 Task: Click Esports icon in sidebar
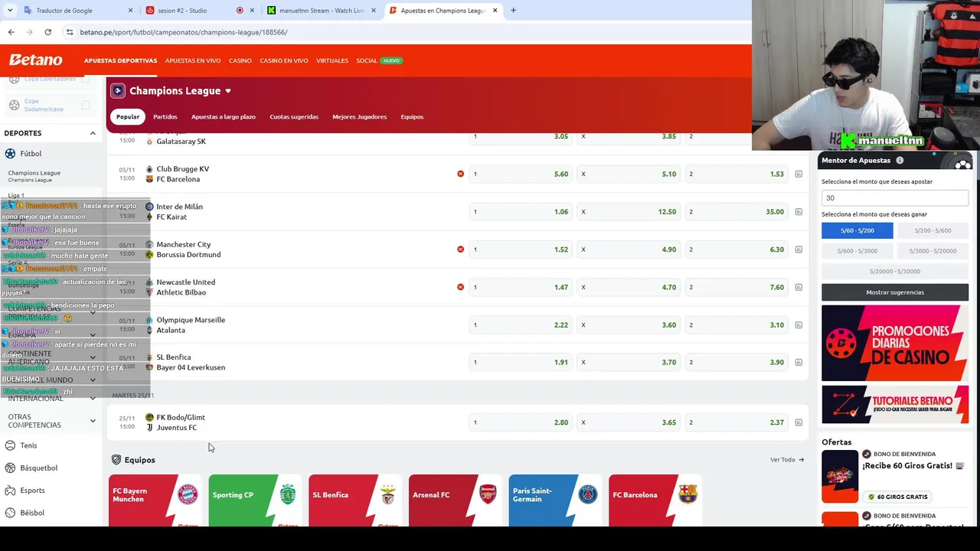pyautogui.click(x=10, y=491)
